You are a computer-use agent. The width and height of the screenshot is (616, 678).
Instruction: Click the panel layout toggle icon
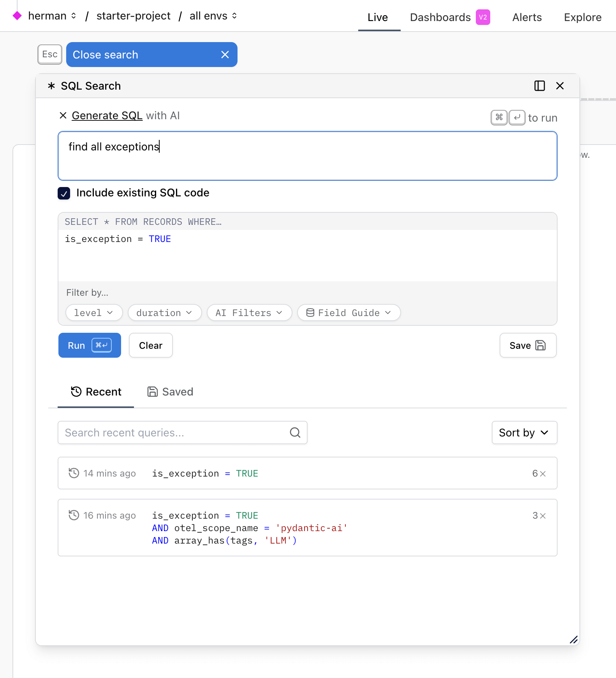[x=539, y=86]
